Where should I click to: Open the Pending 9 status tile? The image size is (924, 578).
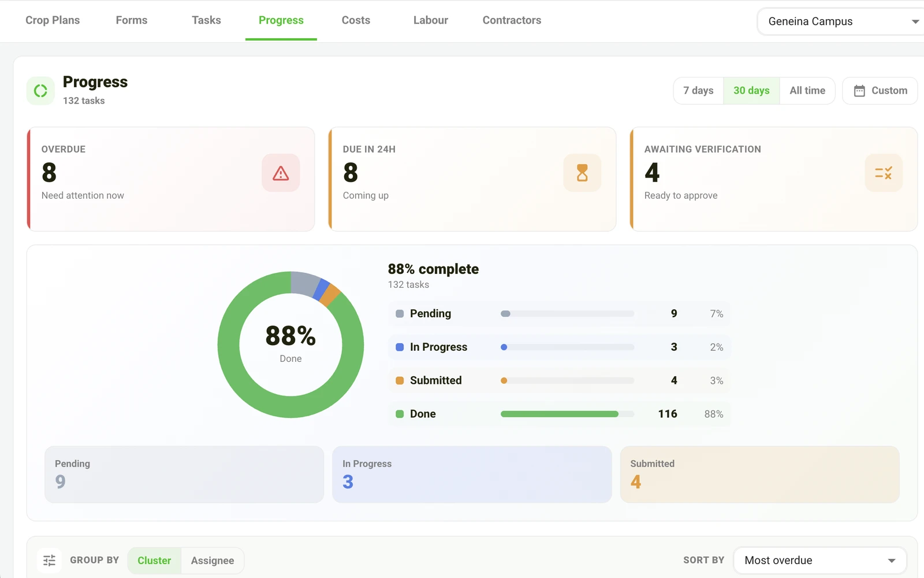pos(184,474)
